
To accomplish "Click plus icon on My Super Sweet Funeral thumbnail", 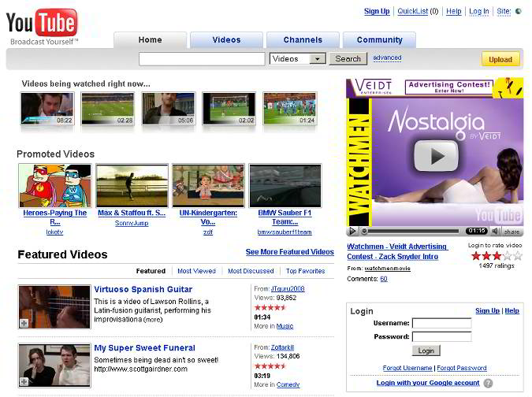I will pos(24,380).
